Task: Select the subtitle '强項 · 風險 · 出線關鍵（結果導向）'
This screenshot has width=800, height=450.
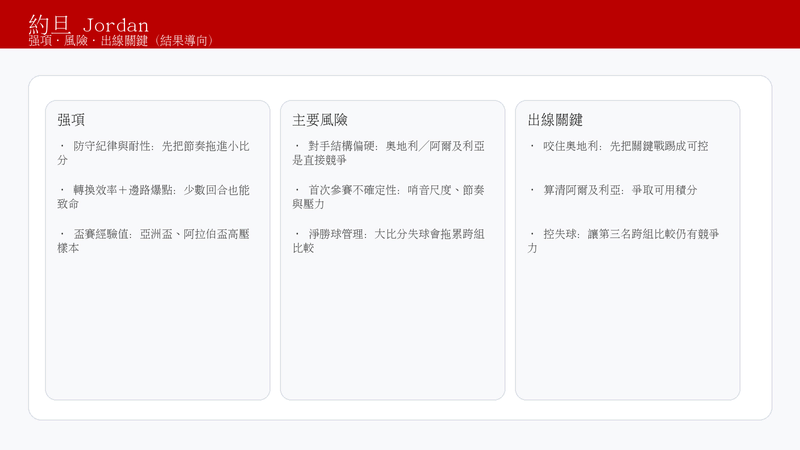Action: [121, 41]
